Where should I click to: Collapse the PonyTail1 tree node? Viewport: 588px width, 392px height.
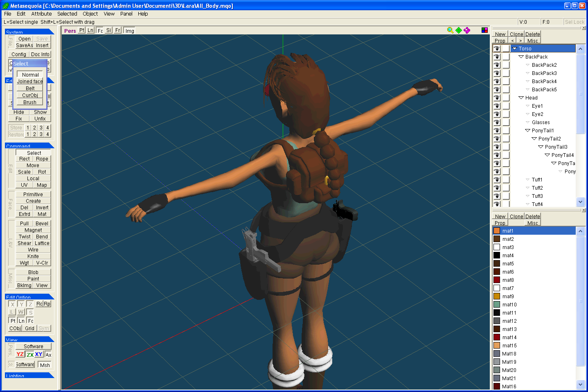coord(527,131)
